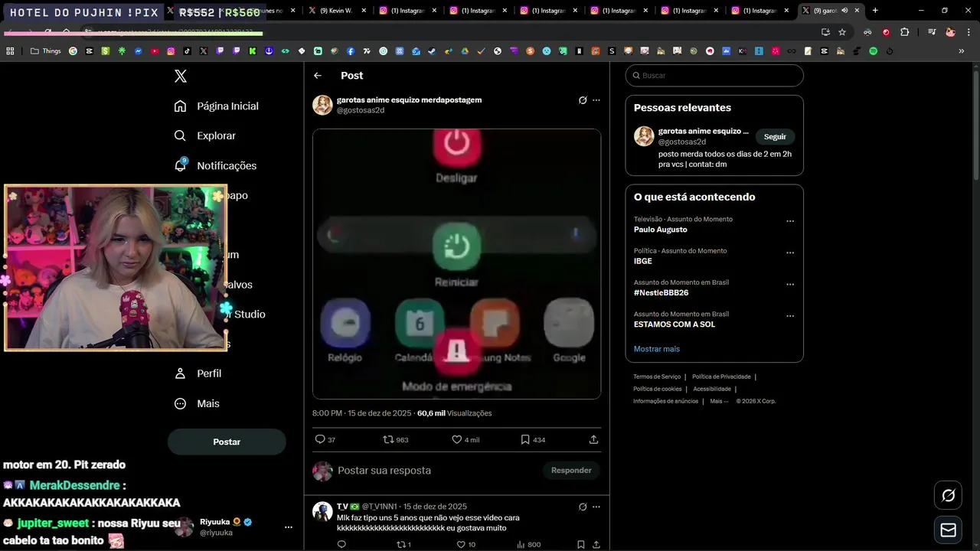Open the gostosas2d avatar in post header
Image resolution: width=980 pixels, height=551 pixels.
322,105
